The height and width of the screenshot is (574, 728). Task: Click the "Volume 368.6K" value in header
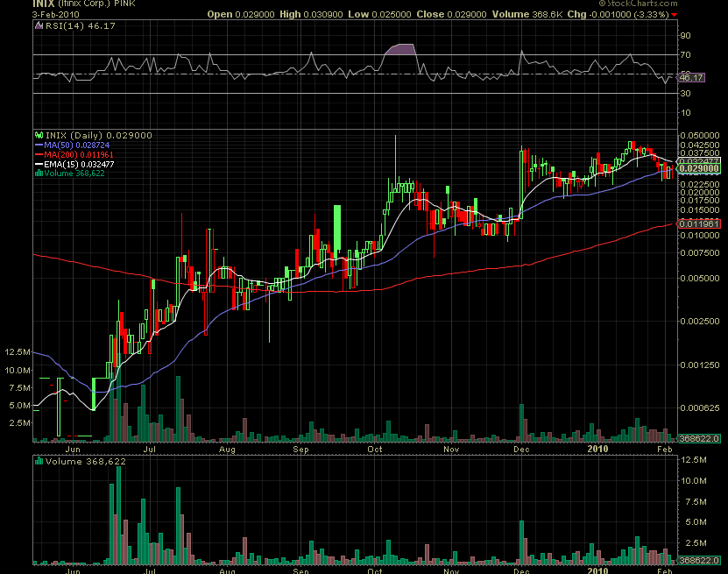point(527,14)
